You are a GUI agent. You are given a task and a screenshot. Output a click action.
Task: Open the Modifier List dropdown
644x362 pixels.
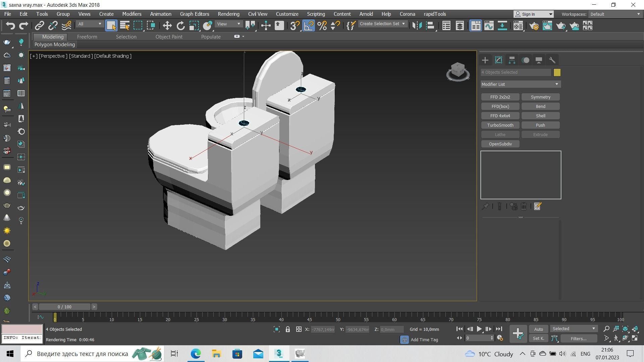tap(520, 84)
